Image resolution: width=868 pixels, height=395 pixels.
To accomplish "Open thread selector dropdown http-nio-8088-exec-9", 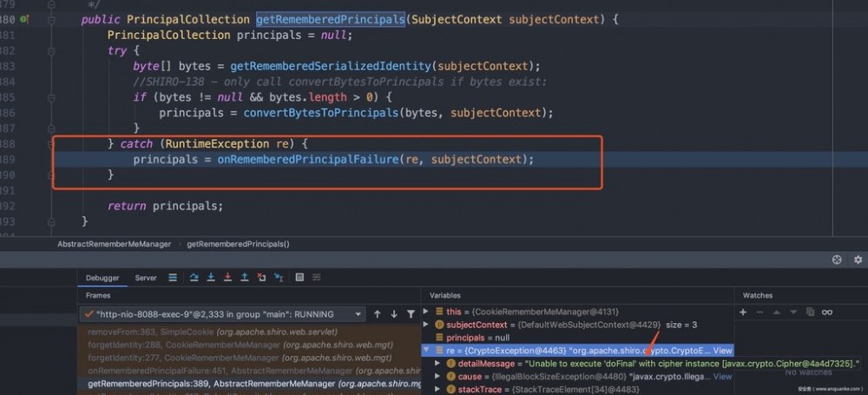I will pyautogui.click(x=222, y=314).
